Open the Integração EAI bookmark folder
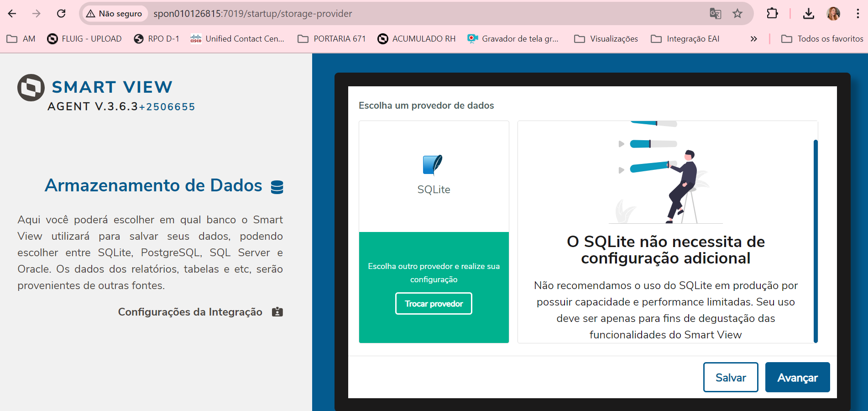Screen dimensions: 868x411 pyautogui.click(x=685, y=39)
